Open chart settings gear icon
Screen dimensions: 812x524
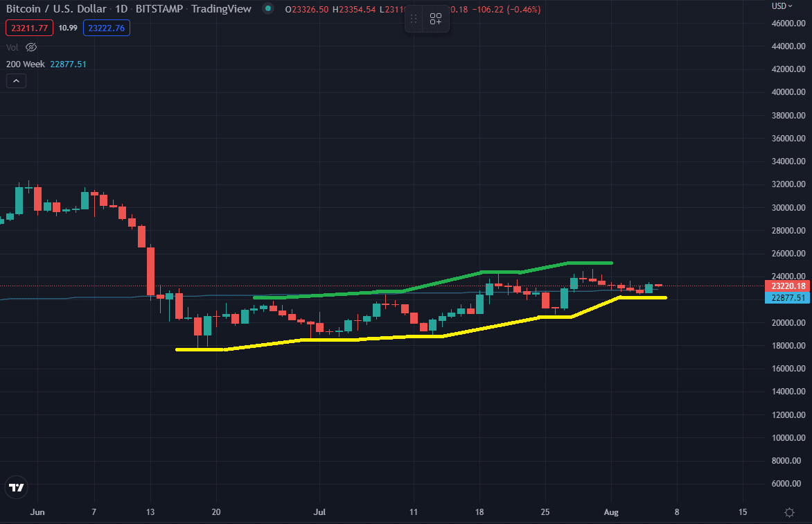pyautogui.click(x=789, y=512)
